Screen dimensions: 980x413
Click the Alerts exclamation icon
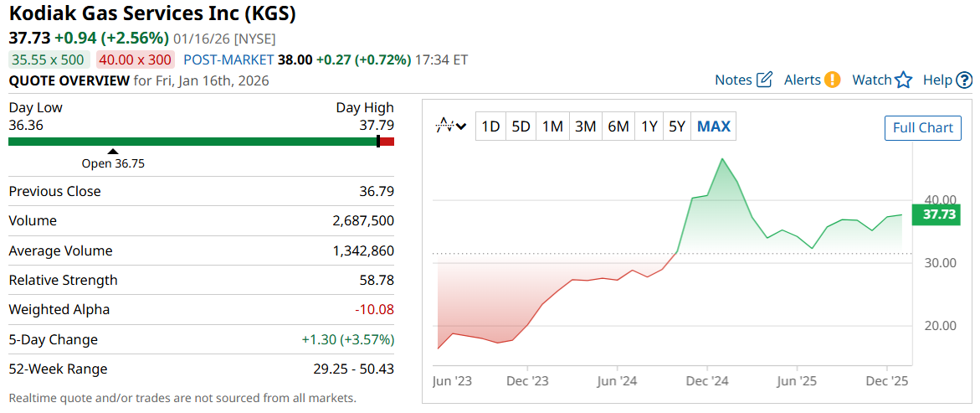pos(832,80)
